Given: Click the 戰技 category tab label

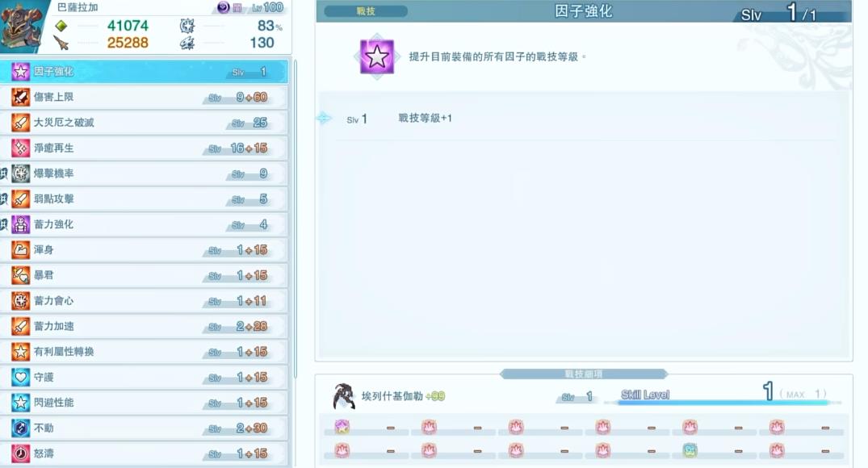Looking at the screenshot, I should pos(366,11).
